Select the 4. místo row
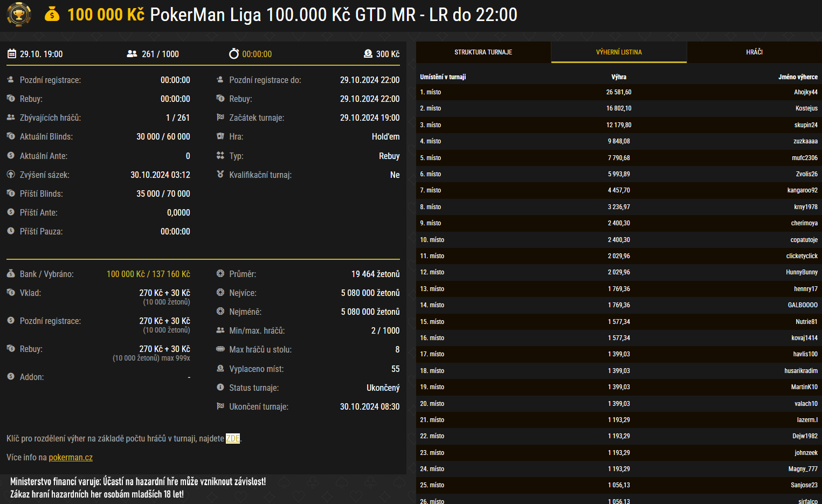This screenshot has width=822, height=504. pos(619,141)
